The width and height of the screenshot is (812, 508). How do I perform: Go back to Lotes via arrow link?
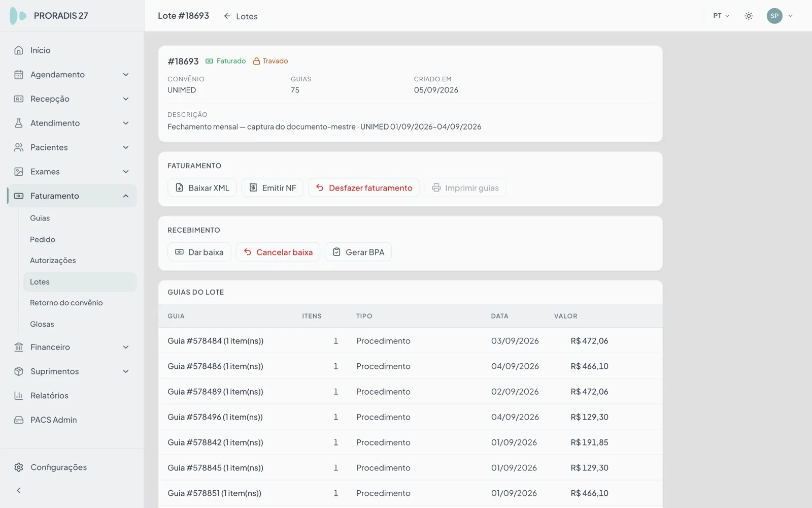pyautogui.click(x=241, y=16)
